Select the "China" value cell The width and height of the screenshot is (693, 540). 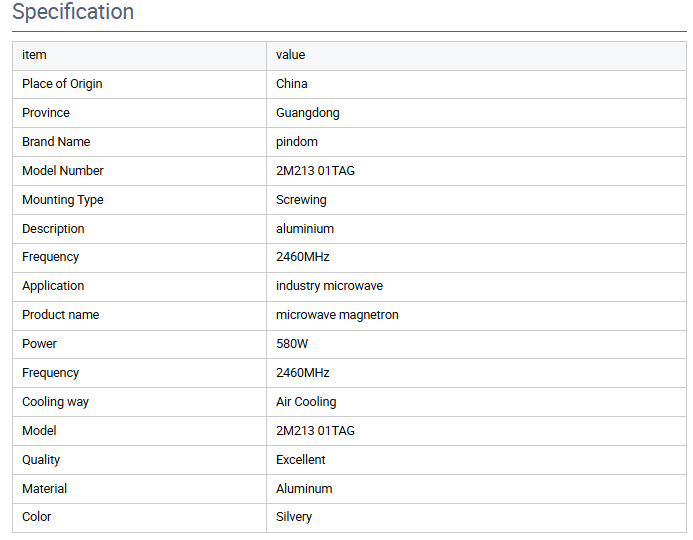pos(292,84)
